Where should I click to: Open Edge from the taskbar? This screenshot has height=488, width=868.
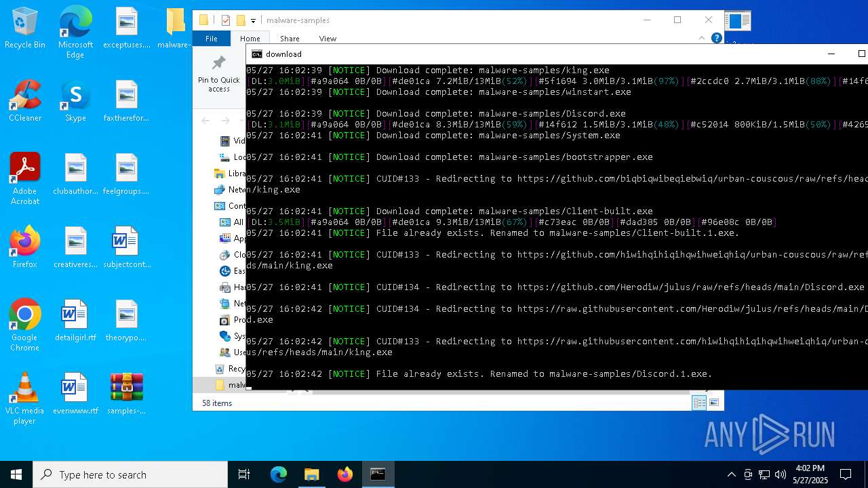coord(279,474)
